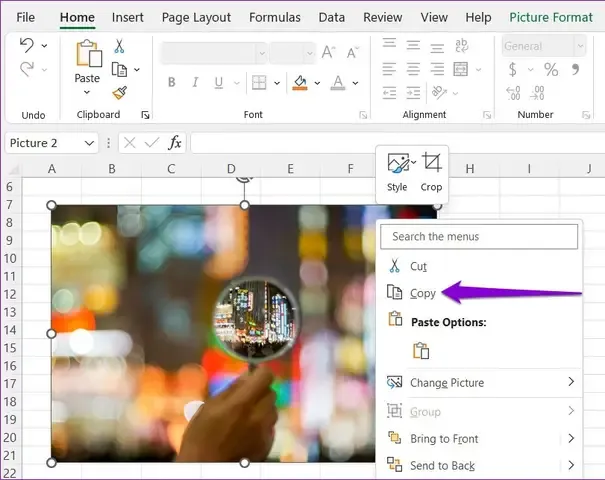Expand the Paste options arrow
Image resolution: width=605 pixels, height=480 pixels.
87,92
